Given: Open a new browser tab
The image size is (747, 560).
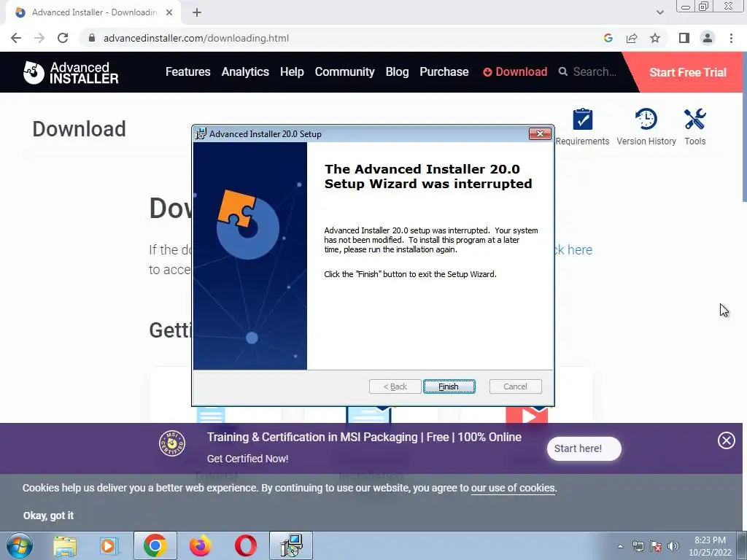Looking at the screenshot, I should [197, 12].
